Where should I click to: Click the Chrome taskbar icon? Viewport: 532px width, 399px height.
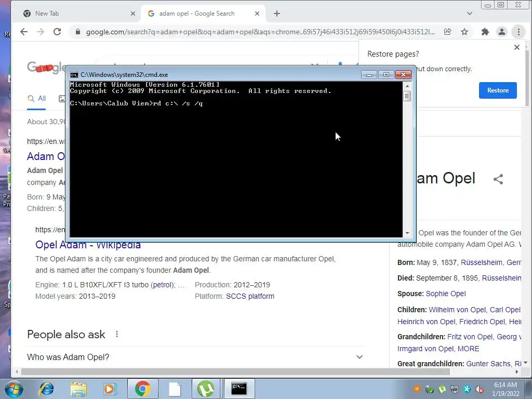pyautogui.click(x=142, y=389)
